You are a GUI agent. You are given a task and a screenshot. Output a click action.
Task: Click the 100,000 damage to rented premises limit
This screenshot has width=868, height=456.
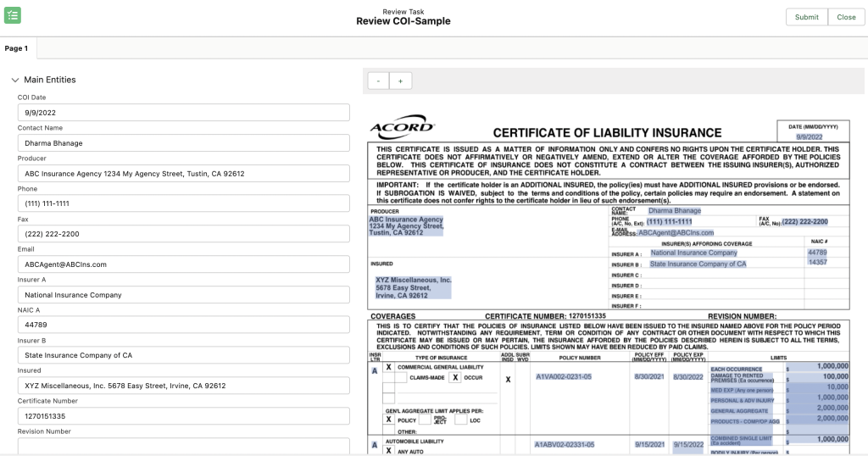point(835,376)
